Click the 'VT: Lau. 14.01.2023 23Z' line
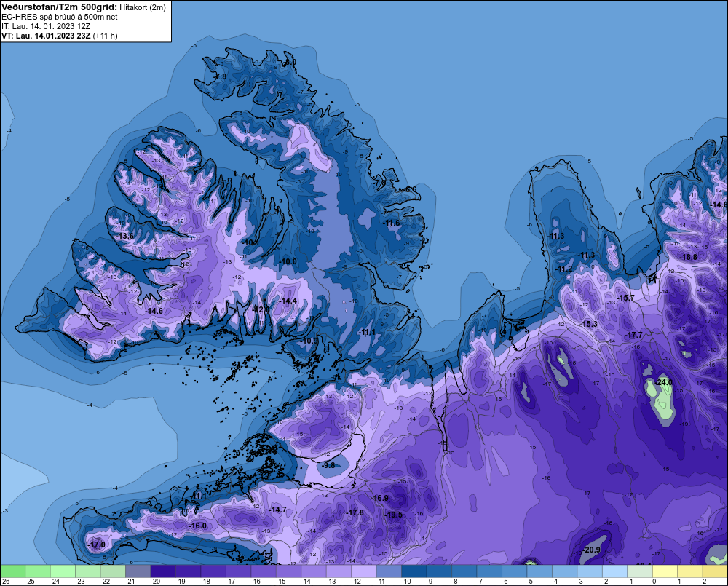This screenshot has width=728, height=586. [x=47, y=36]
